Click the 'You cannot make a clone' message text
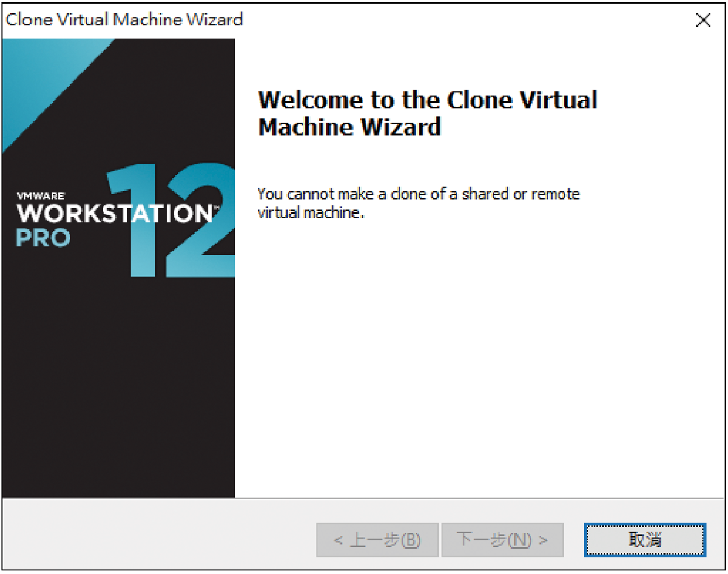 419,203
